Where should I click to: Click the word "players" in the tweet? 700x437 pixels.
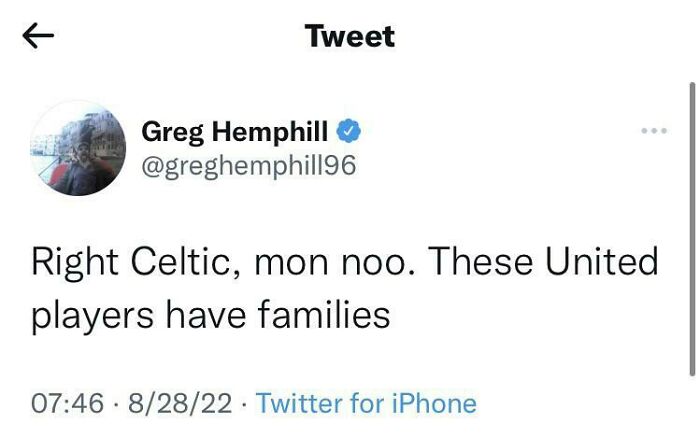pos(93,316)
